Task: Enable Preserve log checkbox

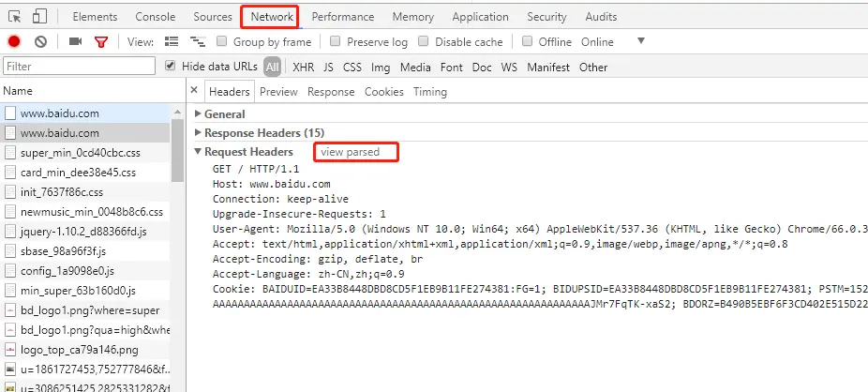Action: [335, 41]
